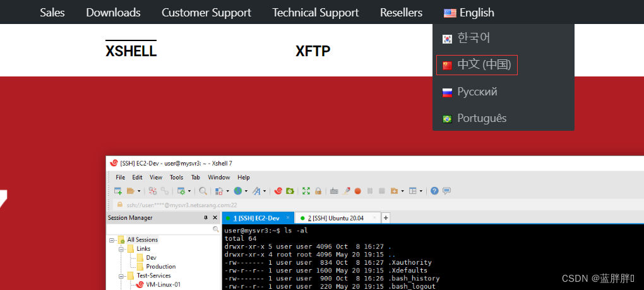
Task: Open the Downloads link in top navigation
Action: pyautogui.click(x=114, y=13)
